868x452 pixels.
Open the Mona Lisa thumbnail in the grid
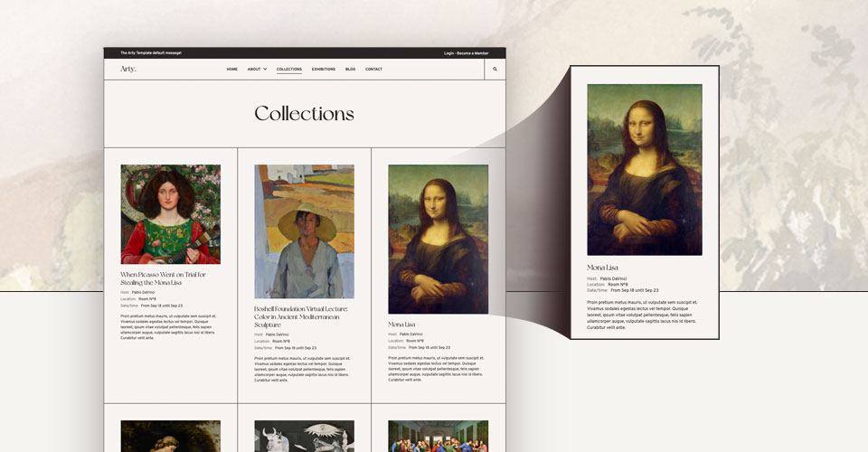pyautogui.click(x=438, y=239)
